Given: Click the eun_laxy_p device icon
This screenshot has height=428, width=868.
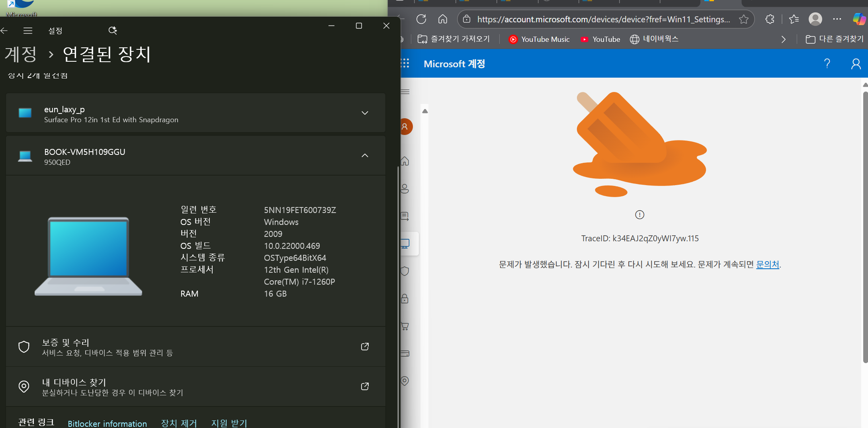Looking at the screenshot, I should pyautogui.click(x=25, y=113).
